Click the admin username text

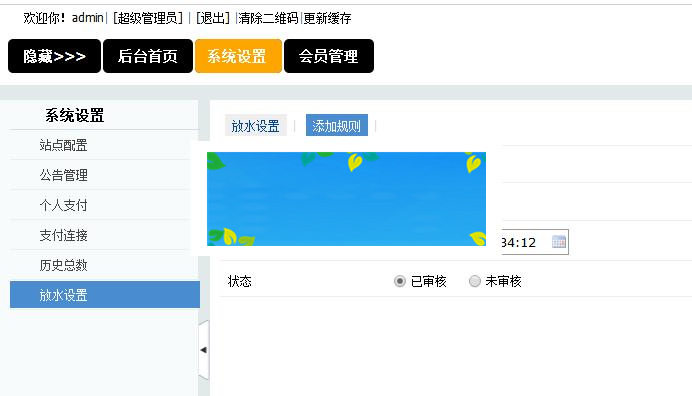87,18
